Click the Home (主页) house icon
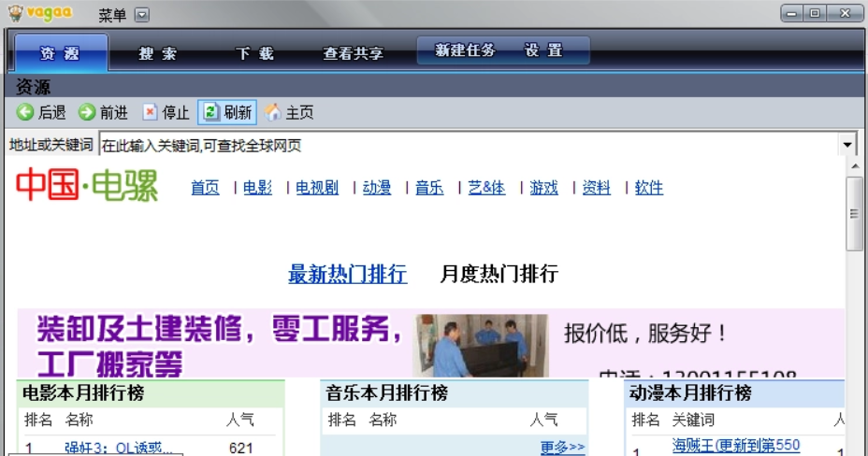 272,112
